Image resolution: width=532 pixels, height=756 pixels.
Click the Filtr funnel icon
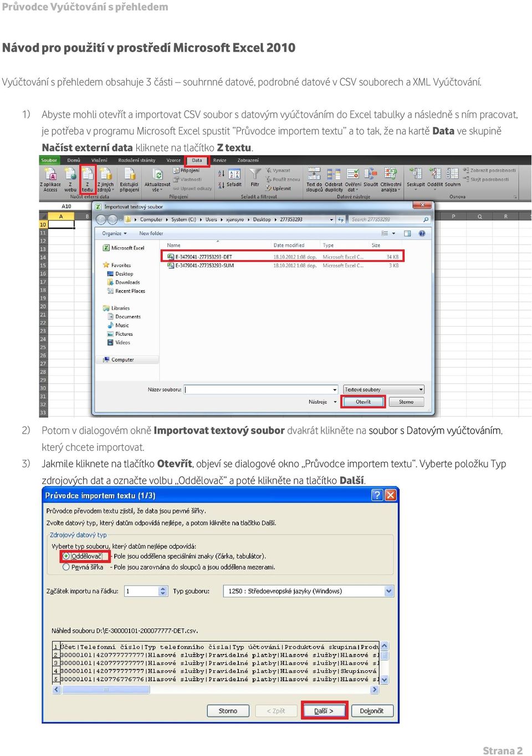(x=255, y=178)
